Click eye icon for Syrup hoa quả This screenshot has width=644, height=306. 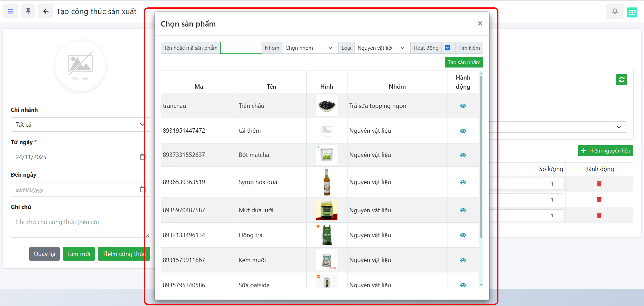(463, 182)
